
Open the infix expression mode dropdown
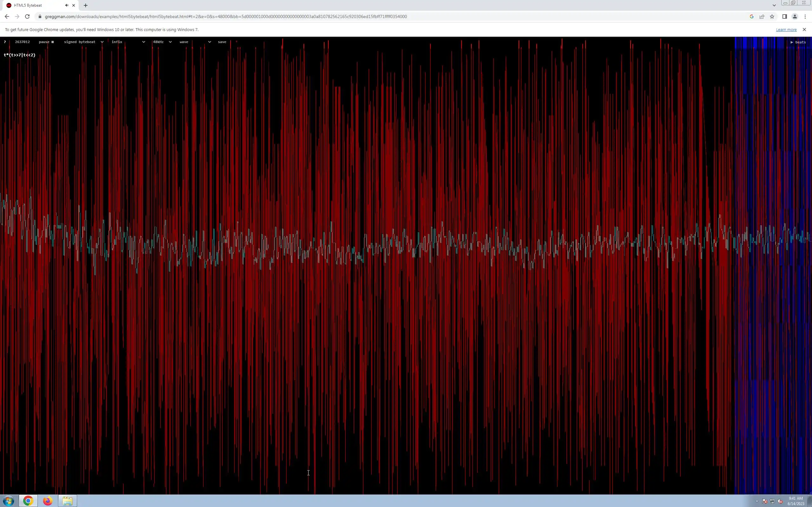(x=128, y=42)
